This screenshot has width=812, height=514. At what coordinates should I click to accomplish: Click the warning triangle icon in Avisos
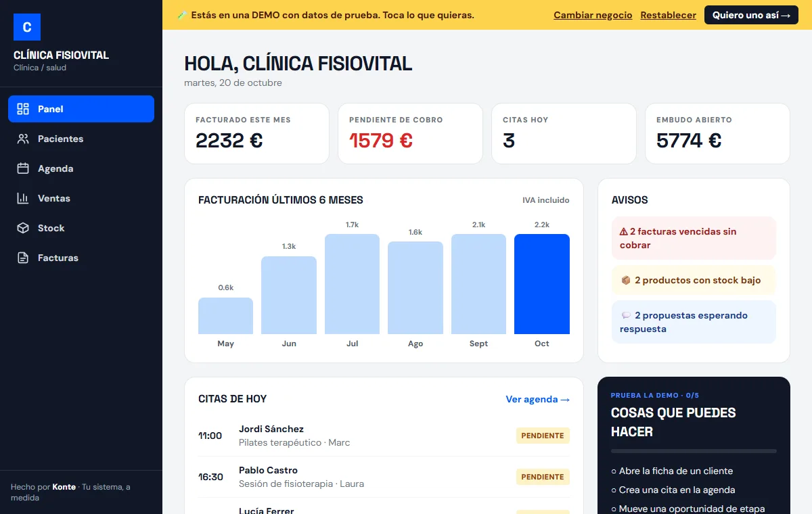(x=624, y=231)
